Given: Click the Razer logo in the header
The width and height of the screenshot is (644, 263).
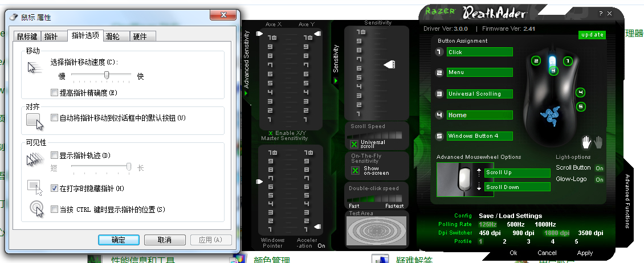Looking at the screenshot, I should [x=441, y=11].
